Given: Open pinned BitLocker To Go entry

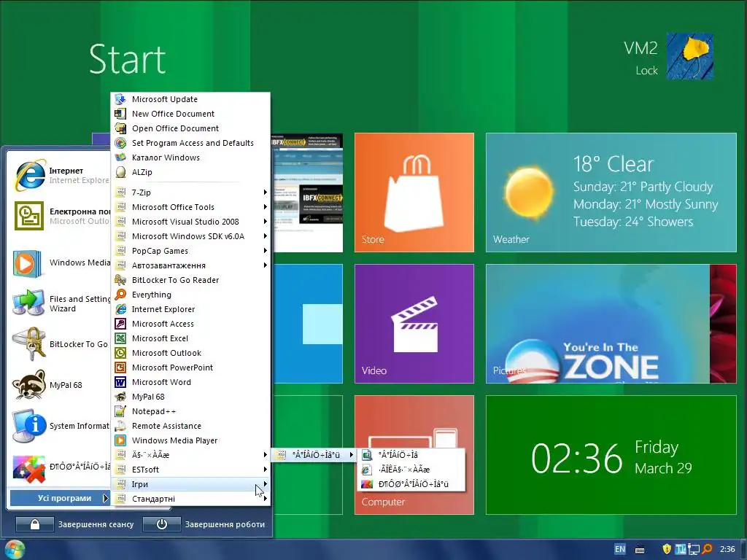Looking at the screenshot, I should [x=60, y=344].
